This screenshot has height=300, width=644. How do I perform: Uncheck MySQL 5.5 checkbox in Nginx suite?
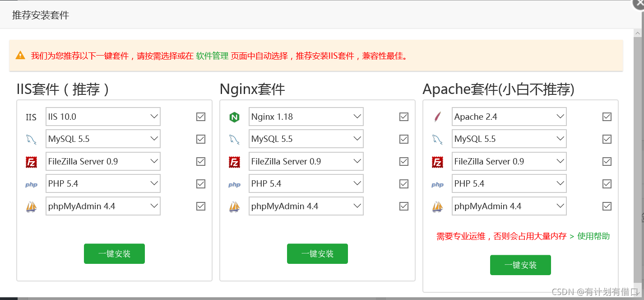click(404, 139)
